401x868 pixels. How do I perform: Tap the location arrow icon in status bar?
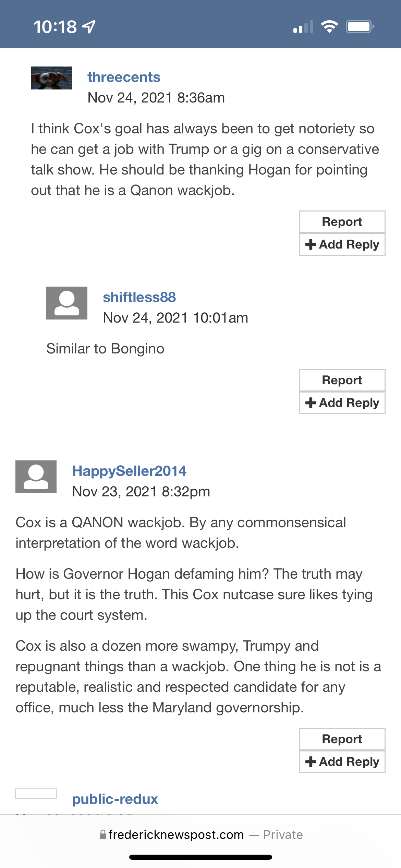click(x=89, y=27)
